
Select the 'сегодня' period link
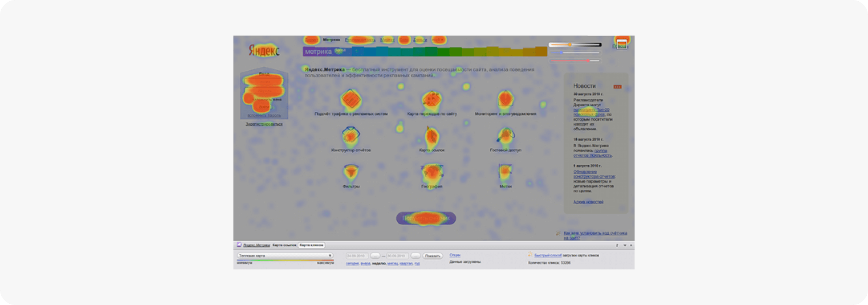[352, 264]
